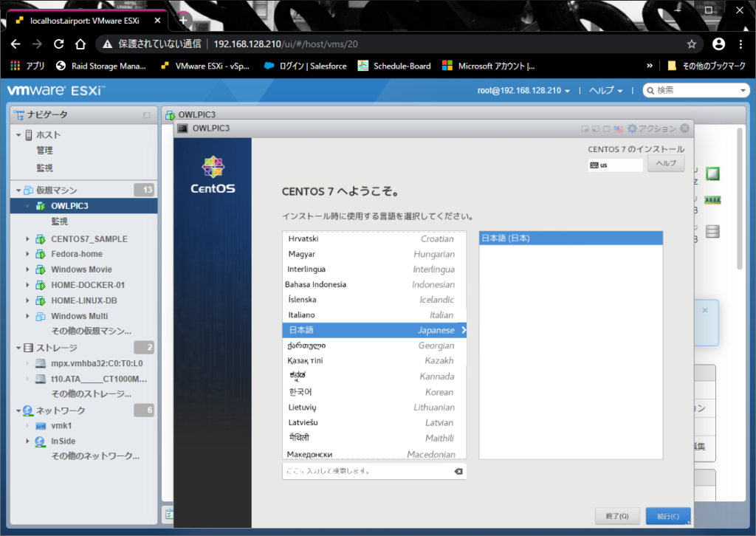Viewport: 756px width, 536px height.
Task: Open Chrome three-dot menu
Action: tap(740, 44)
